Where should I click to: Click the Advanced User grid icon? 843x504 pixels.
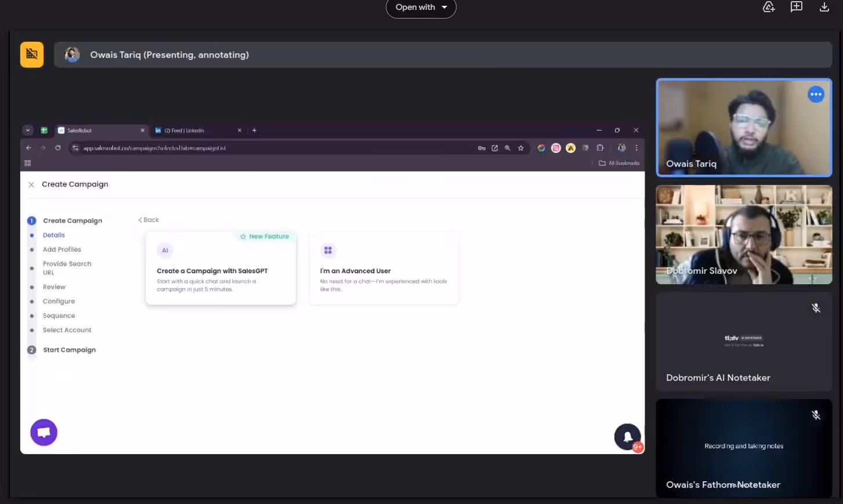click(328, 250)
